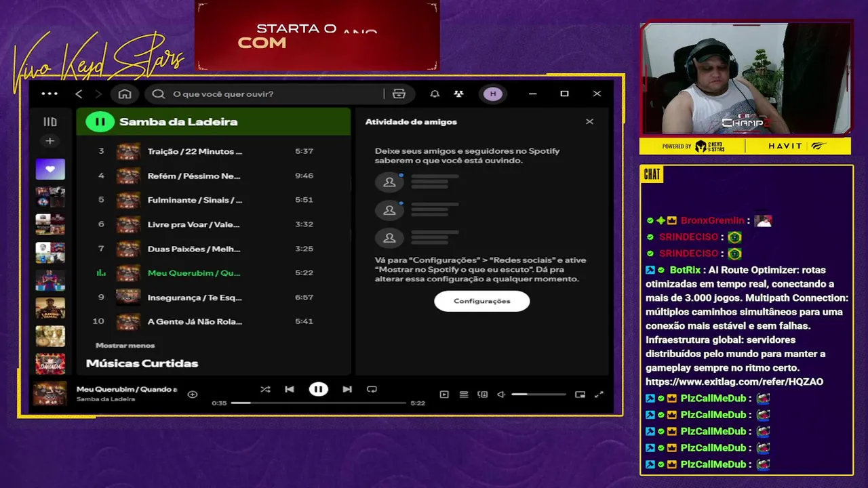Open the profile avatar "H" menu

(493, 94)
